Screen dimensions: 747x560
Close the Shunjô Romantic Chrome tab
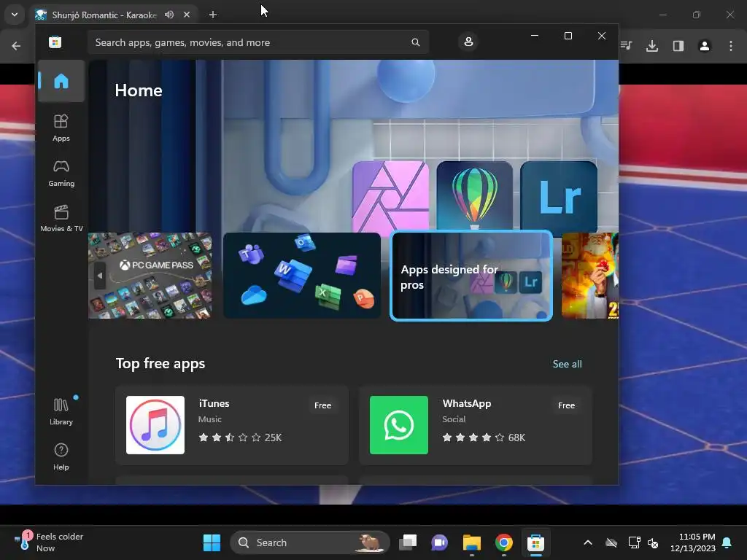187,15
